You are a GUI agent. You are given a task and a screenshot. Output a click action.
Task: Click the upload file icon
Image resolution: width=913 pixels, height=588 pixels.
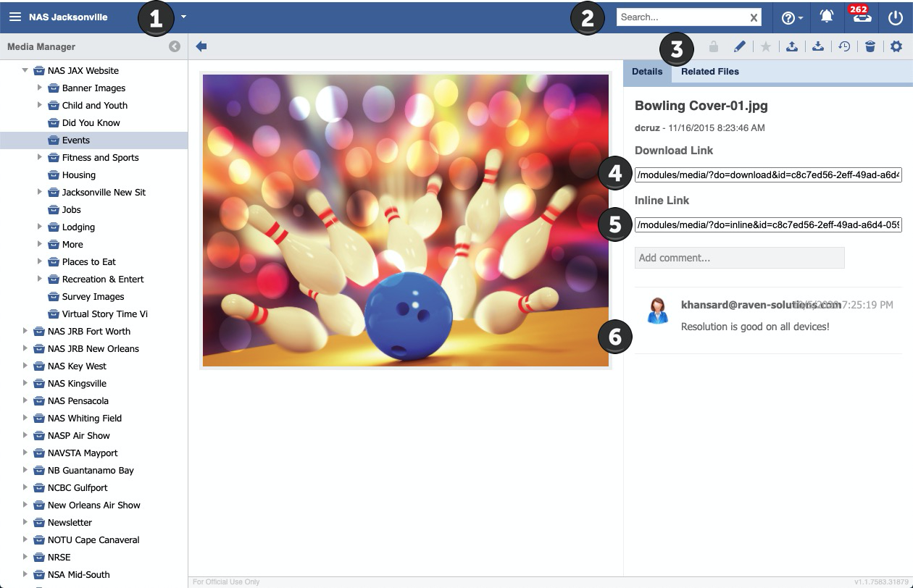click(792, 46)
